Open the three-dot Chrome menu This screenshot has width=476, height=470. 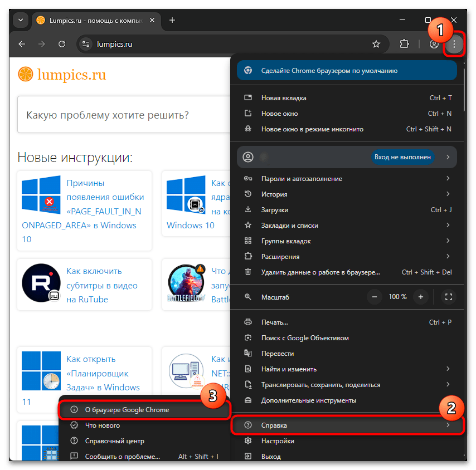point(454,44)
